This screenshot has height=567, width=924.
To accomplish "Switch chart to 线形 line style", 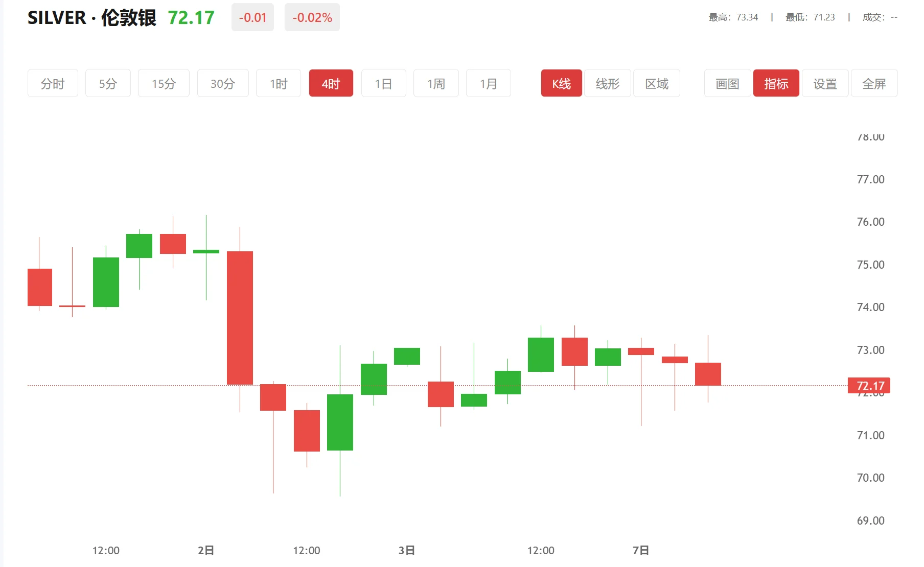I will (608, 83).
